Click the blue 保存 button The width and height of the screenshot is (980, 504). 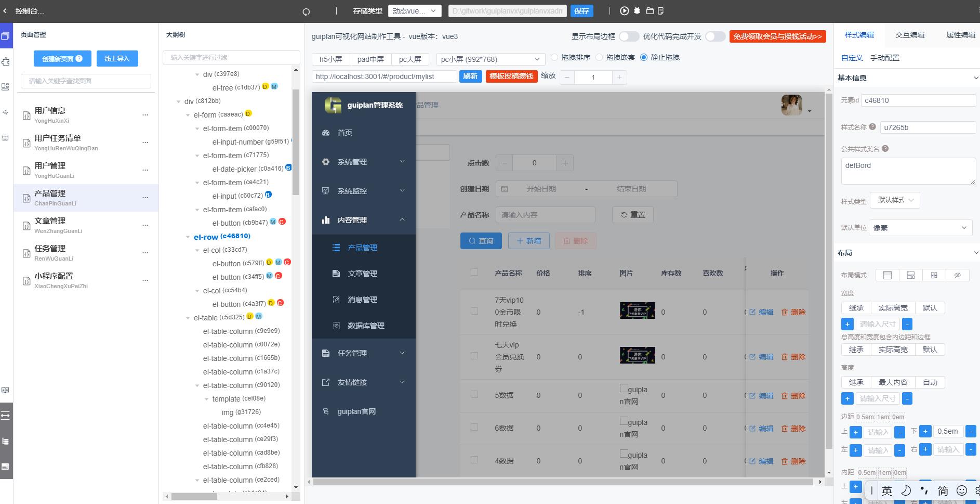(x=581, y=11)
